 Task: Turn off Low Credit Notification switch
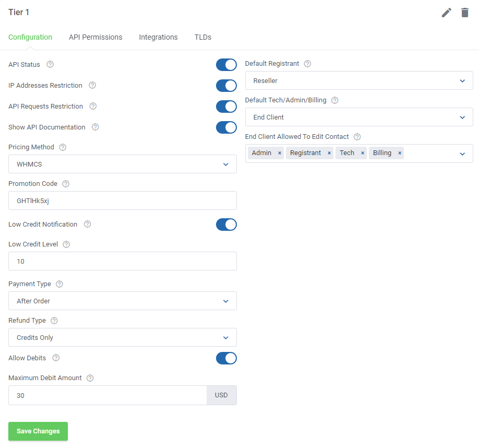tap(226, 225)
